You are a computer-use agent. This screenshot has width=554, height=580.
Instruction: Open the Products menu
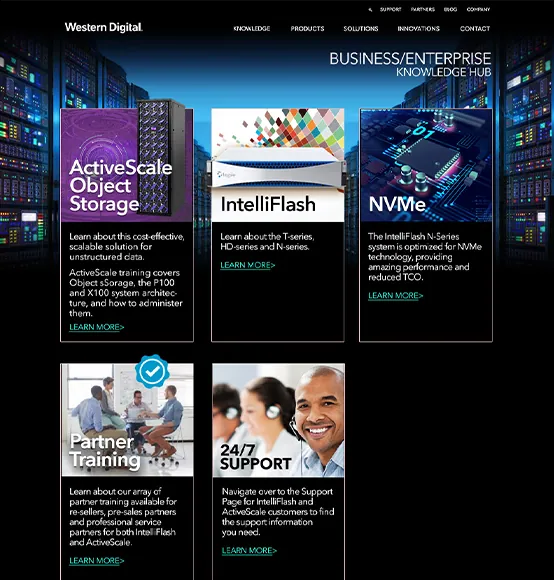point(307,28)
